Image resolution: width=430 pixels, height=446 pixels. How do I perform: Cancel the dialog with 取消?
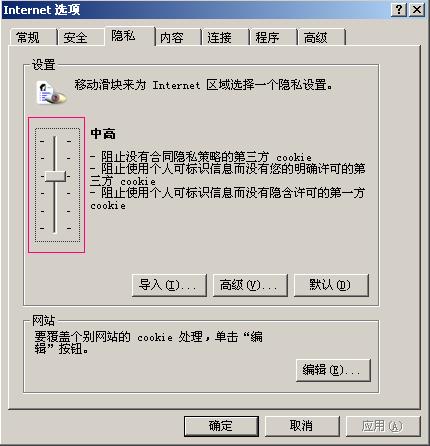(x=302, y=426)
